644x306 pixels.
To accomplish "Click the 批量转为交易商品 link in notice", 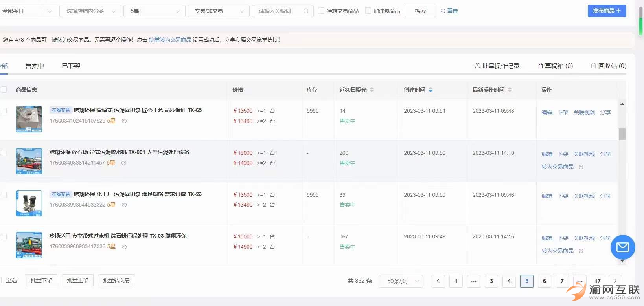I will 170,40.
